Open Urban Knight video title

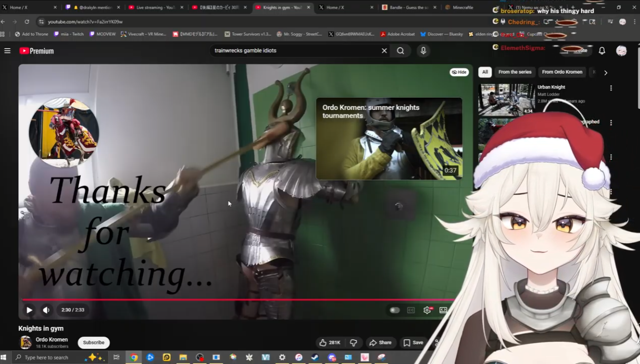[551, 87]
